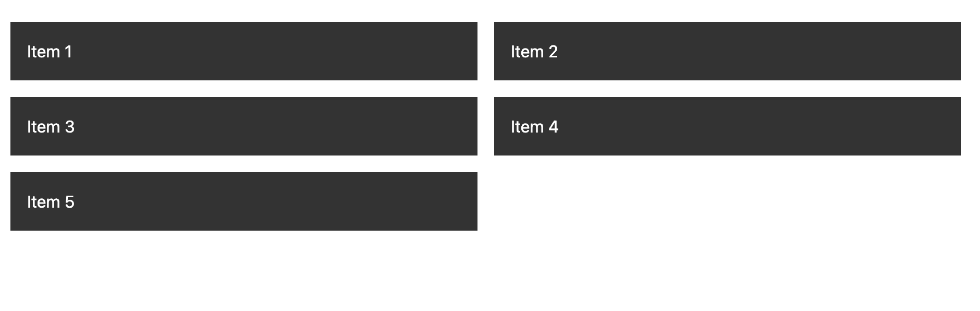Activate the card below Item 2

point(728,126)
